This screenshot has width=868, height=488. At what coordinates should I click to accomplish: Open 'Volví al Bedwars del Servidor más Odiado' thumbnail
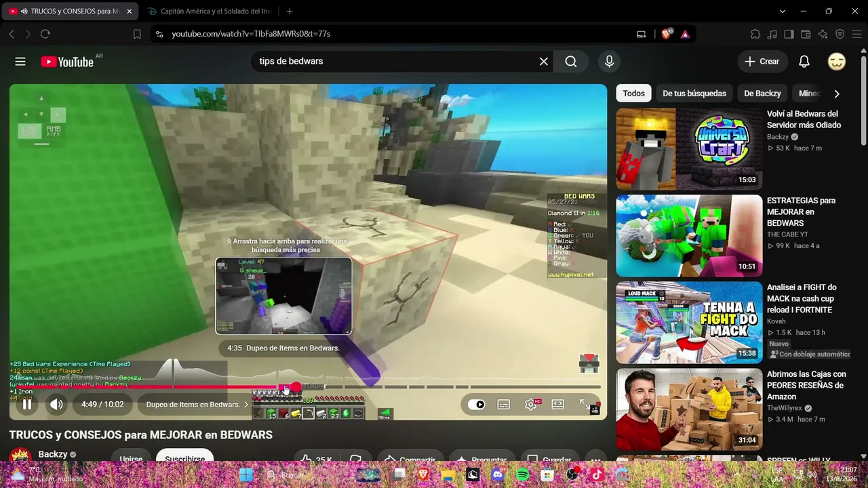click(x=689, y=149)
